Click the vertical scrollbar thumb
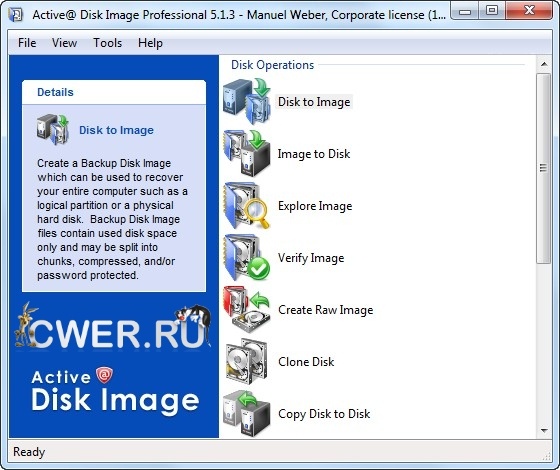 544,168
